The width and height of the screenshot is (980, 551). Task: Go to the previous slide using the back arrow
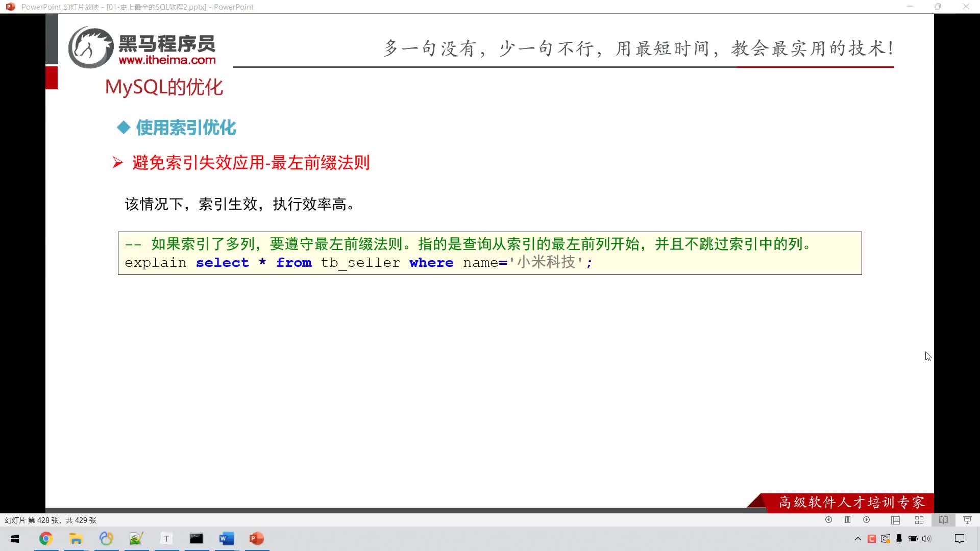[x=828, y=520]
